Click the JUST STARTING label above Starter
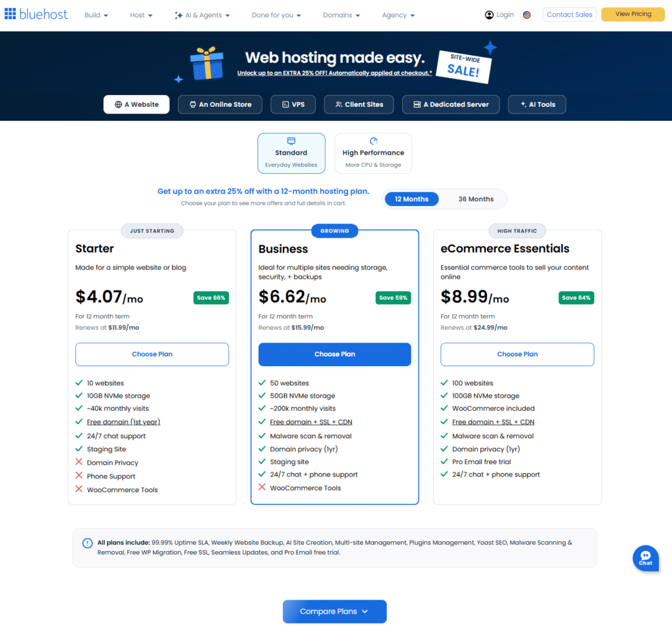Image resolution: width=672 pixels, height=643 pixels. [x=152, y=231]
